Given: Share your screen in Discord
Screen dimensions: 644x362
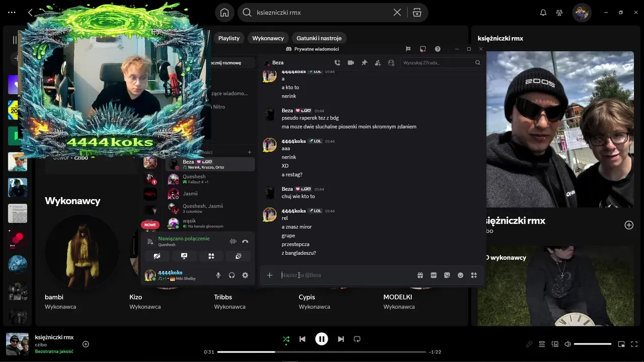Looking at the screenshot, I should click(184, 256).
